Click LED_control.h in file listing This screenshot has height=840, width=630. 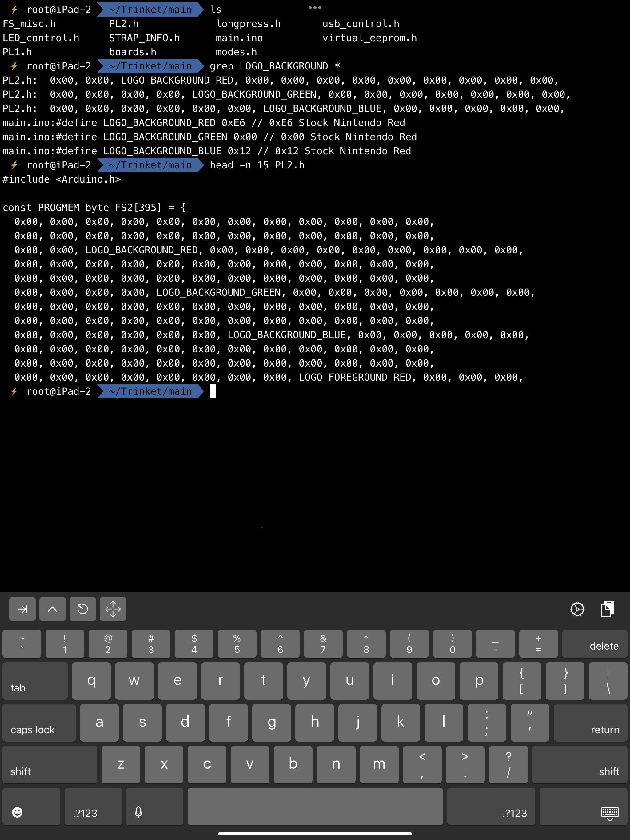point(41,38)
